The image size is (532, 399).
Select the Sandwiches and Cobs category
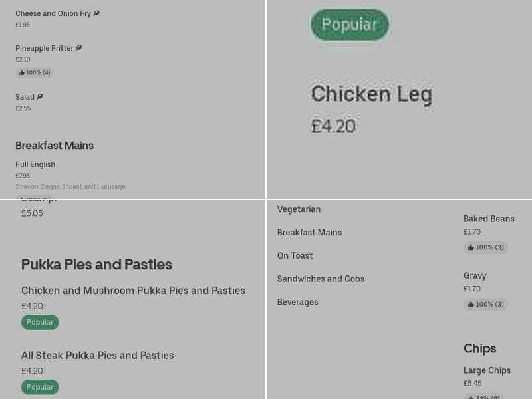pyautogui.click(x=321, y=279)
